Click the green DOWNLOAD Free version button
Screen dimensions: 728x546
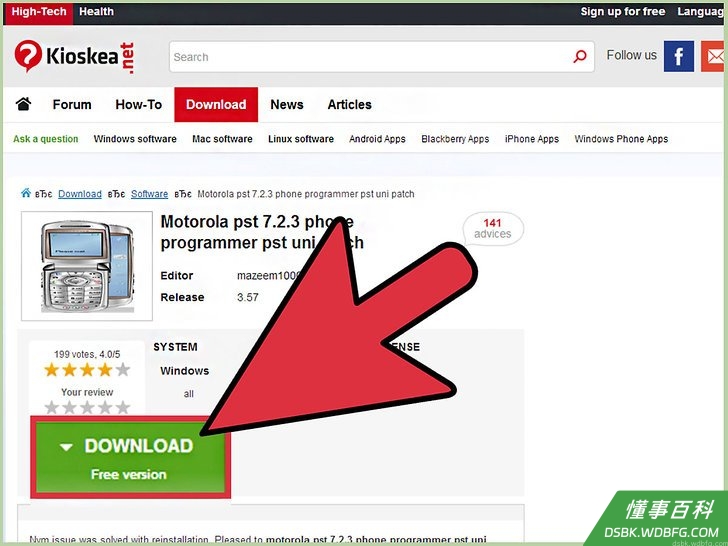tap(130, 457)
